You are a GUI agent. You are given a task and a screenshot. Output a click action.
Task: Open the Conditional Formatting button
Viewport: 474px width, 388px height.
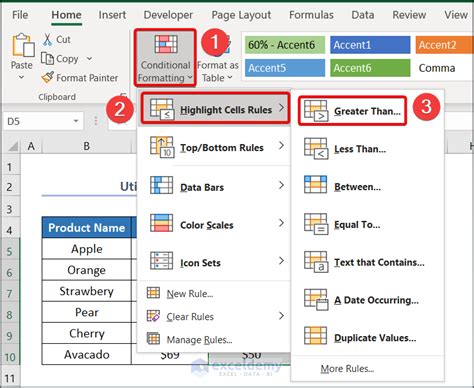click(x=165, y=58)
